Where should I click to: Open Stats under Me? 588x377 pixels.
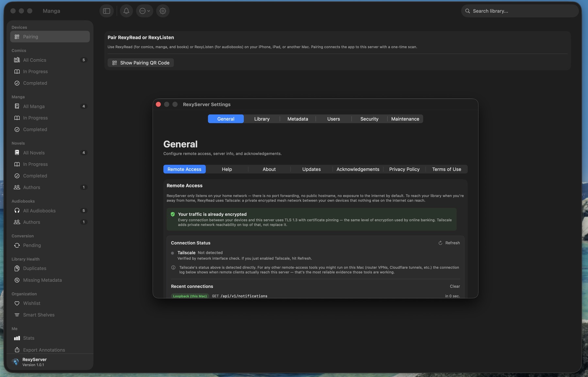50,338
